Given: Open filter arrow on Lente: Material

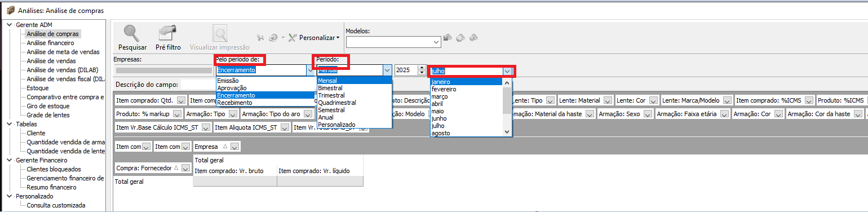Looking at the screenshot, I should 607,100.
